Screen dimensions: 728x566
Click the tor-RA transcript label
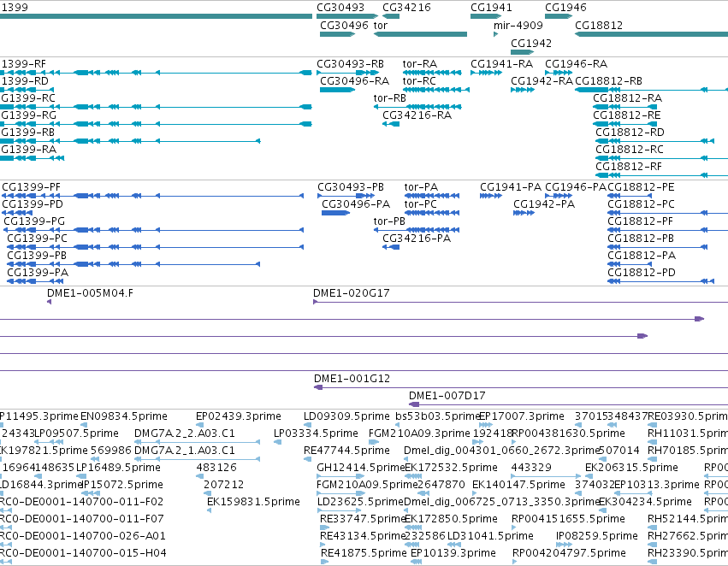coord(420,63)
